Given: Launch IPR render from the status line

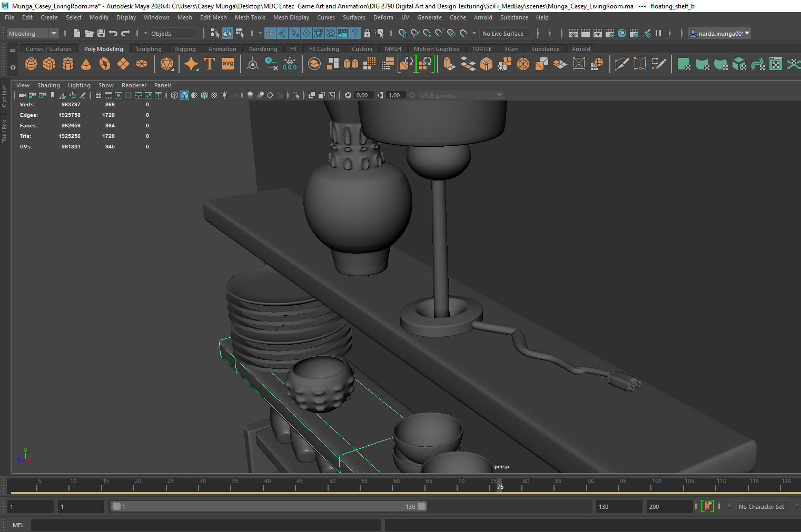Looking at the screenshot, I should point(597,33).
